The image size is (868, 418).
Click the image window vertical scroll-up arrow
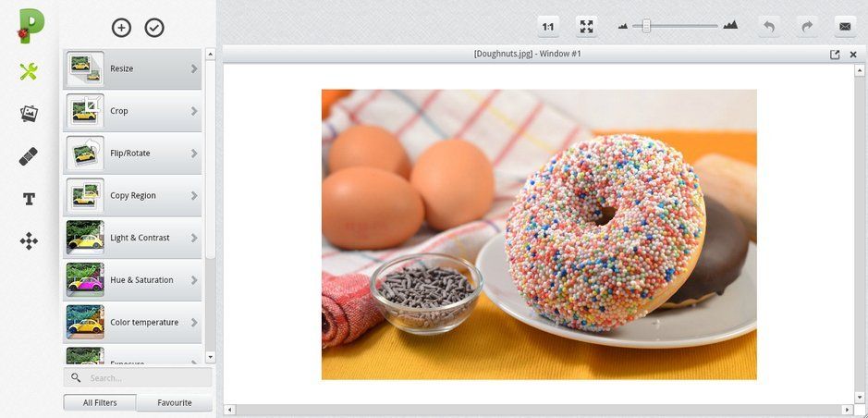pyautogui.click(x=859, y=69)
